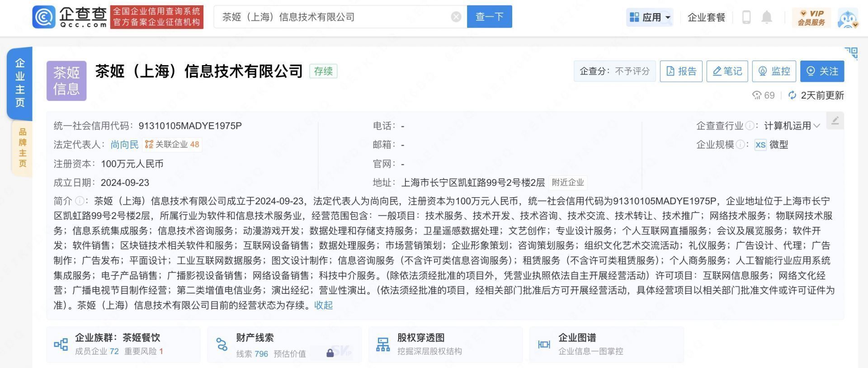Click the 企查查行业 info help icon
Viewport: 868px width, 368px height.
click(750, 126)
